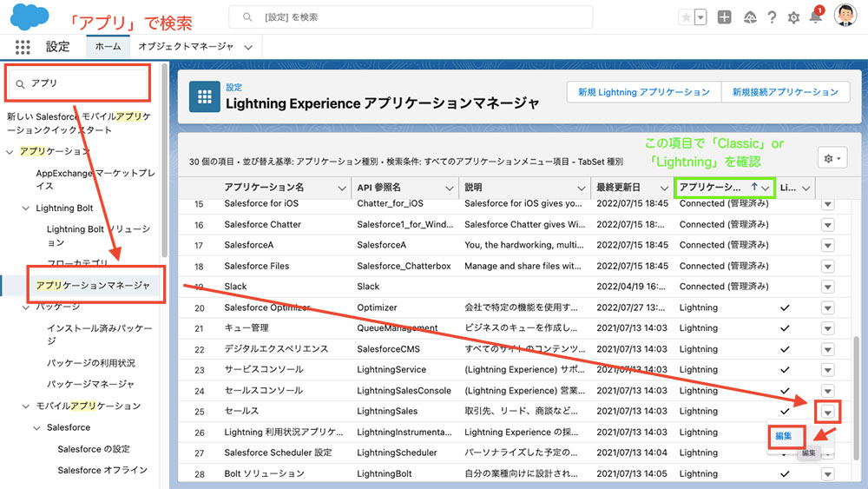868x489 pixels.
Task: Open row actions for SalesforceA
Action: tap(827, 245)
